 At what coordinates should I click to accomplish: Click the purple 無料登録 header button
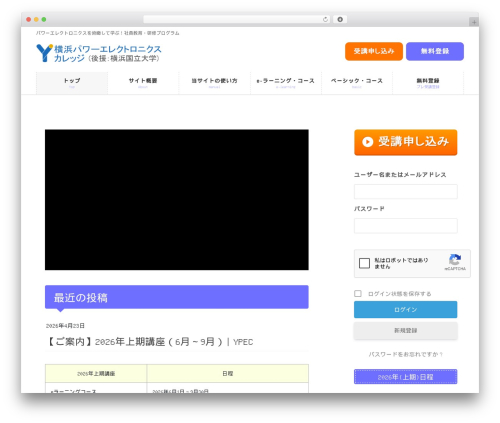(435, 51)
